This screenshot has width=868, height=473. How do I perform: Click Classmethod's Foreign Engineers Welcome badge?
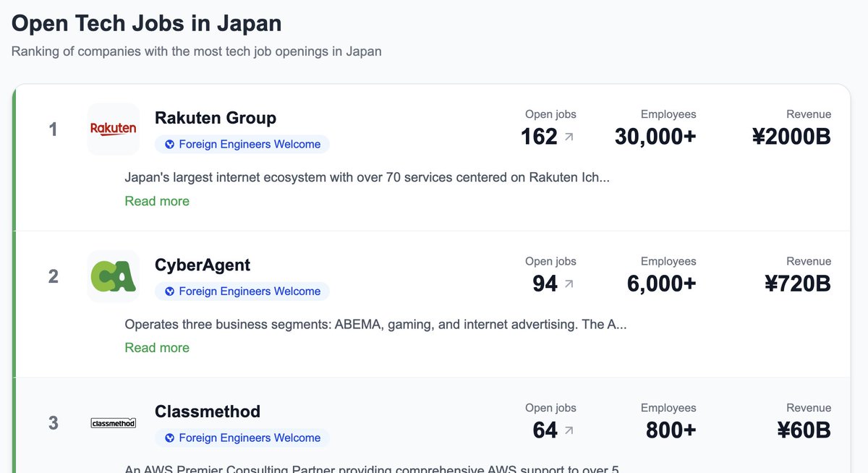(242, 438)
